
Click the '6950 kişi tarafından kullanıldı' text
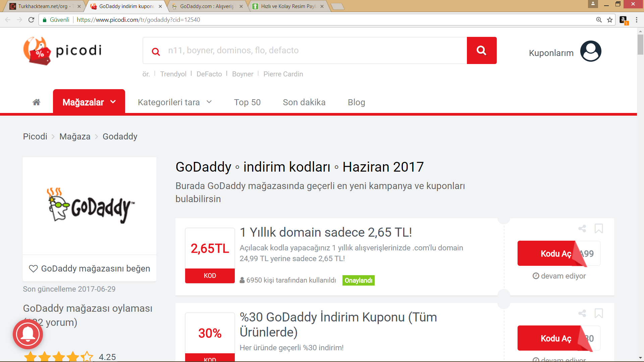click(291, 280)
